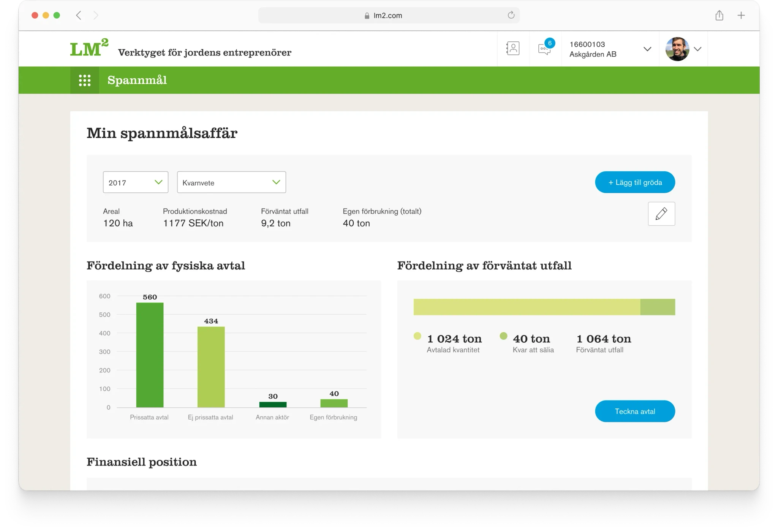Expand the Askgården AB account selector

[x=647, y=49]
